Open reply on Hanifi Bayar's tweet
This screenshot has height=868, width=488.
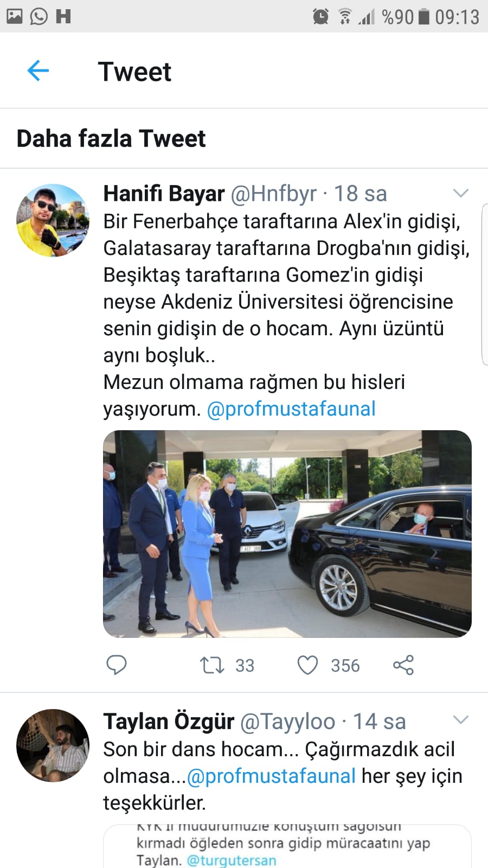116,665
